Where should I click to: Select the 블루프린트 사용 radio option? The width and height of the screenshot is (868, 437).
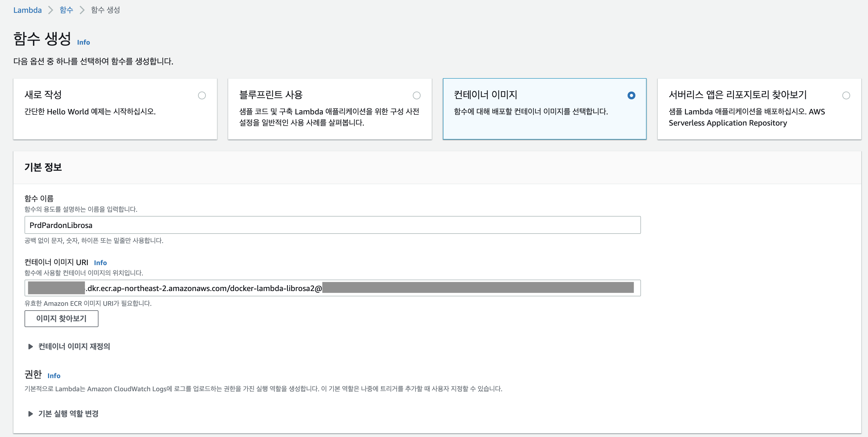(x=416, y=95)
